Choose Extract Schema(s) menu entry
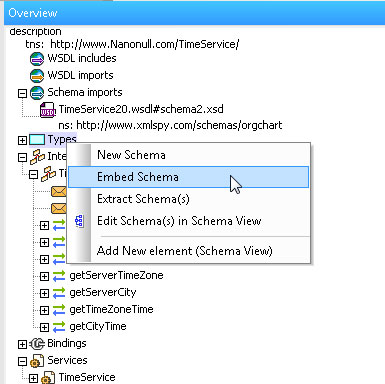385x384 pixels. 189,199
